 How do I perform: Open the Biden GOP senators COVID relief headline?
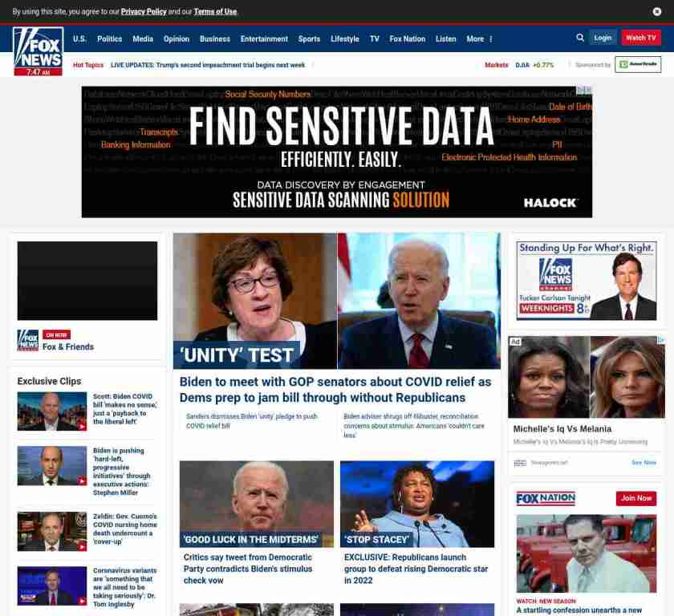pos(335,390)
